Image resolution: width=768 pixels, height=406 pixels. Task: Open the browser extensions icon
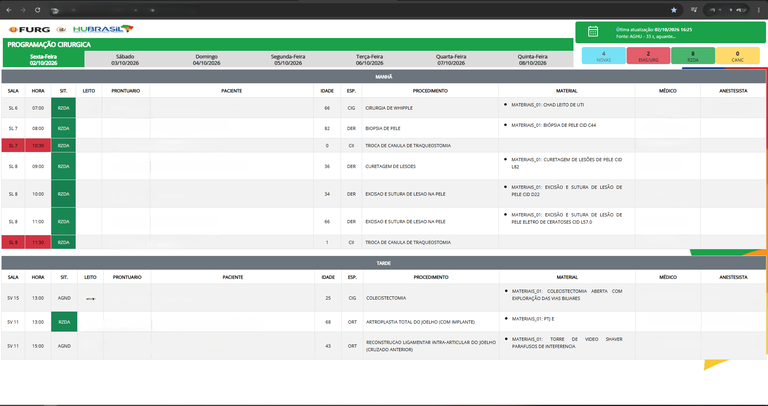click(x=694, y=10)
